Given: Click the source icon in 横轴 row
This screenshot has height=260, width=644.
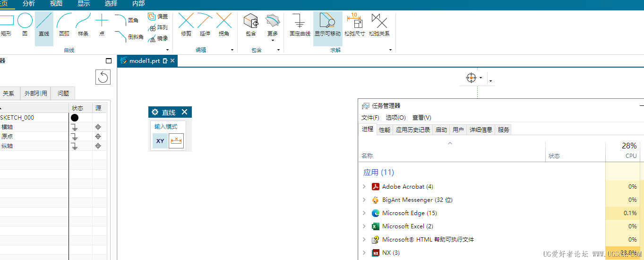Looking at the screenshot, I should click(x=98, y=127).
